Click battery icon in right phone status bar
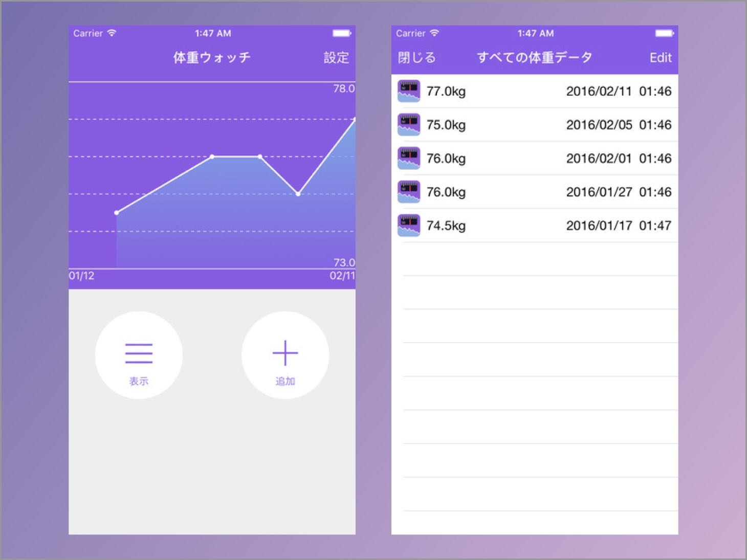This screenshot has height=560, width=747. click(664, 33)
